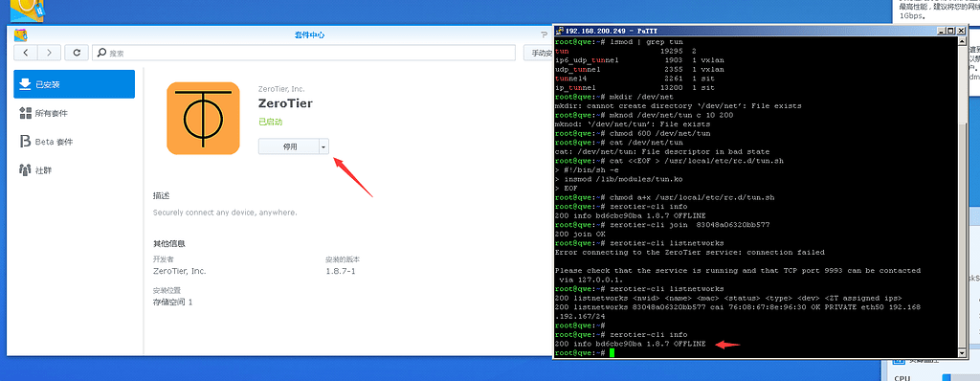
Task: Click the search magnifier icon
Action: [101, 54]
